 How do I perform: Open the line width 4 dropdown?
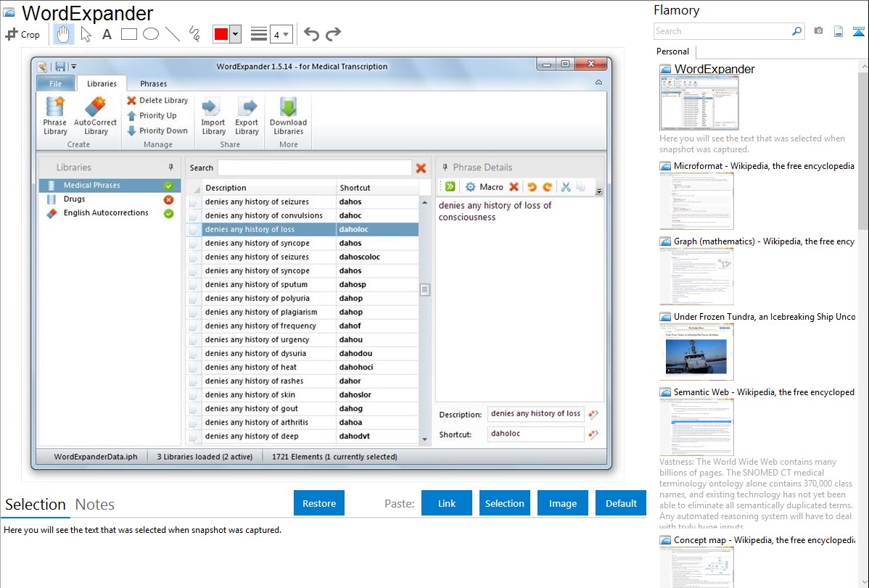281,34
